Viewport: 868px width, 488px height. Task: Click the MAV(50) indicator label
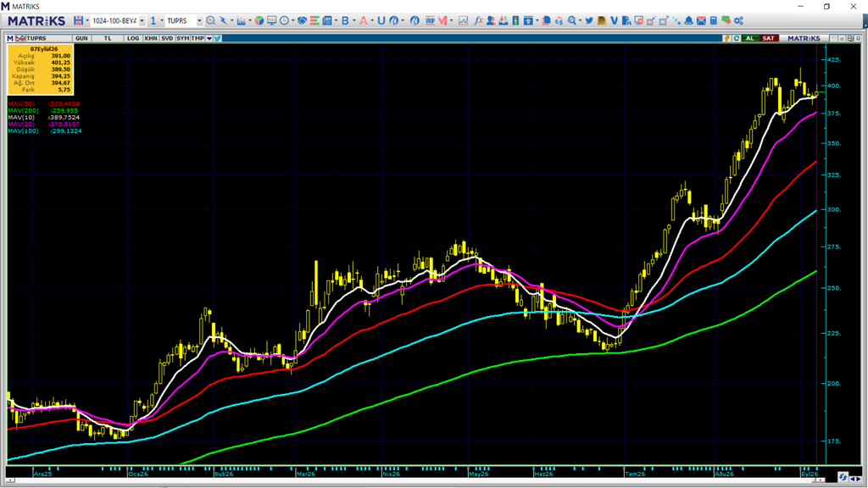21,104
